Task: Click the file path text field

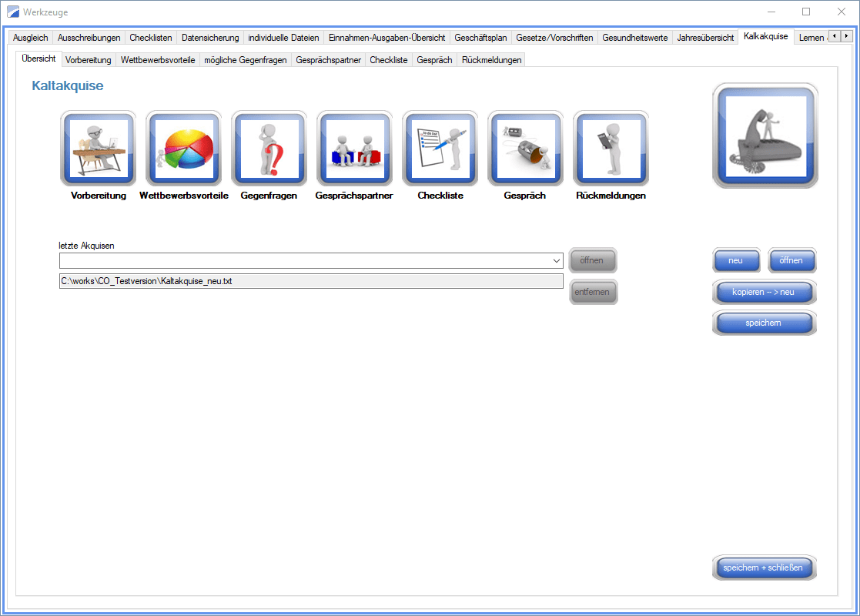Action: point(311,282)
